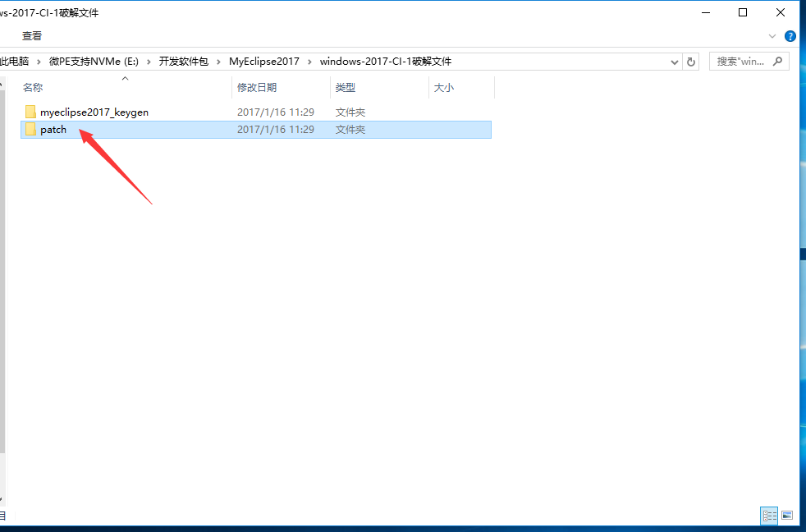Click the search magnifier icon
The height and width of the screenshot is (532, 806).
[x=778, y=62]
